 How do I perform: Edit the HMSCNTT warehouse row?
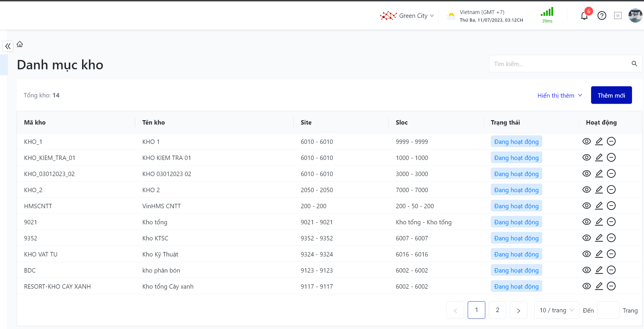click(x=599, y=206)
